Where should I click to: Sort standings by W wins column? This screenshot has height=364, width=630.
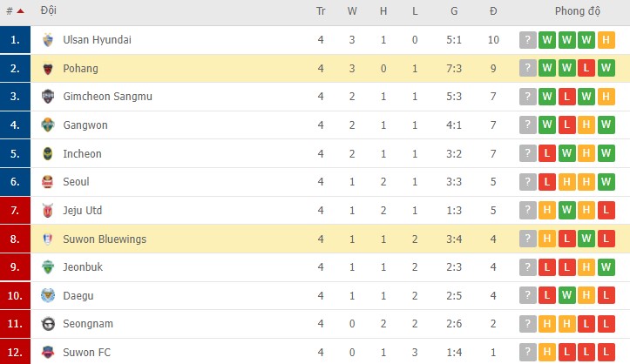coord(352,12)
